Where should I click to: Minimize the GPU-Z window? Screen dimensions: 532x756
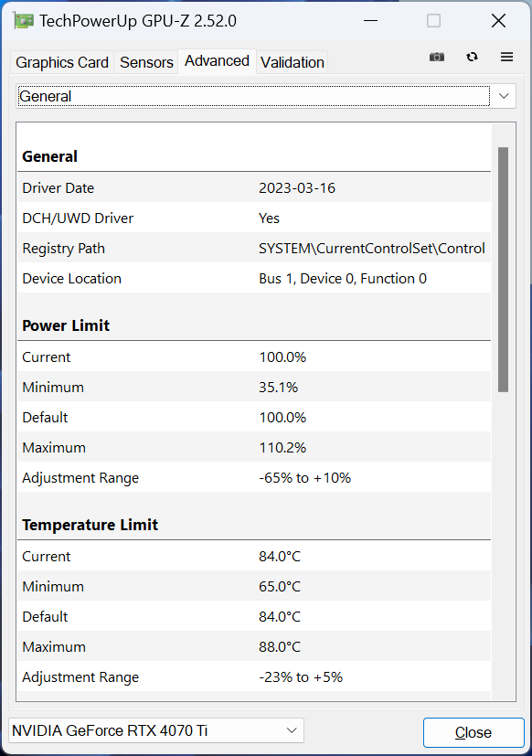pyautogui.click(x=370, y=21)
